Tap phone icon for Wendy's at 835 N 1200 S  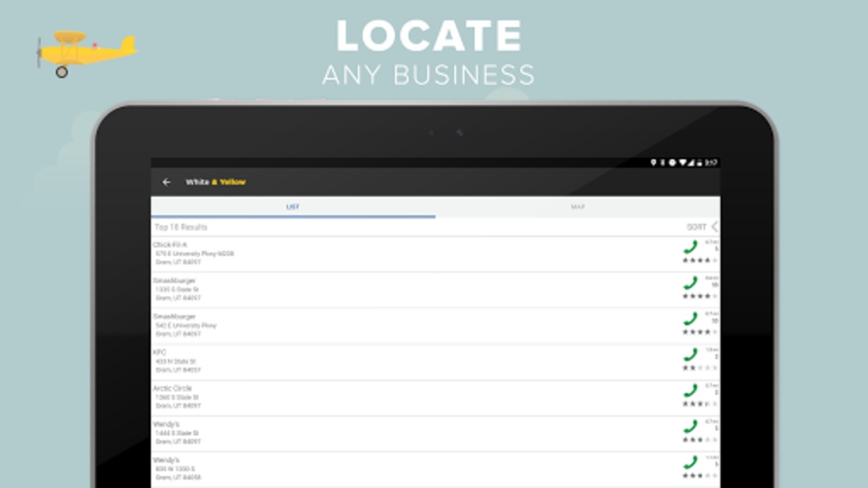[x=691, y=462]
